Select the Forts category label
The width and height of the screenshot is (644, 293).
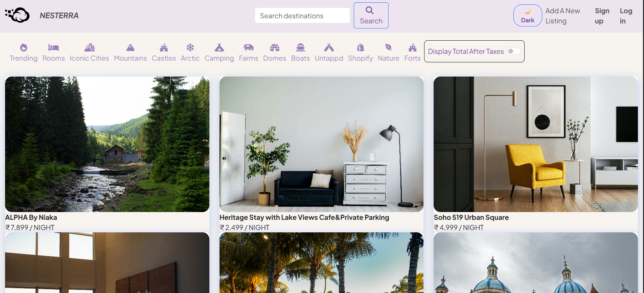(412, 58)
